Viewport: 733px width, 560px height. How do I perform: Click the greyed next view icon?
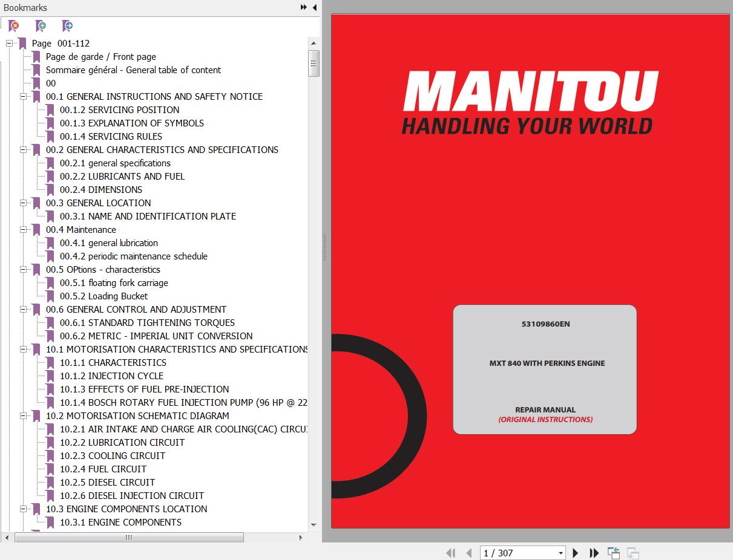pos(633,553)
